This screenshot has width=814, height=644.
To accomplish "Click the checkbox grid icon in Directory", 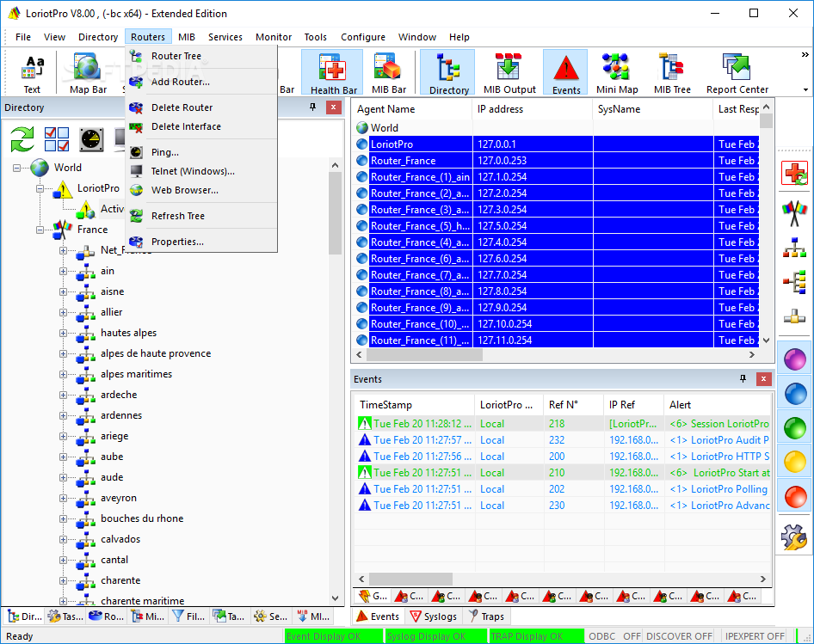I will [57, 139].
